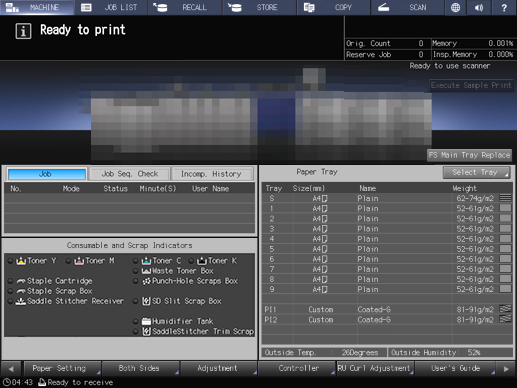Select the Job sub-tab
The width and height of the screenshot is (517, 388).
(47, 174)
